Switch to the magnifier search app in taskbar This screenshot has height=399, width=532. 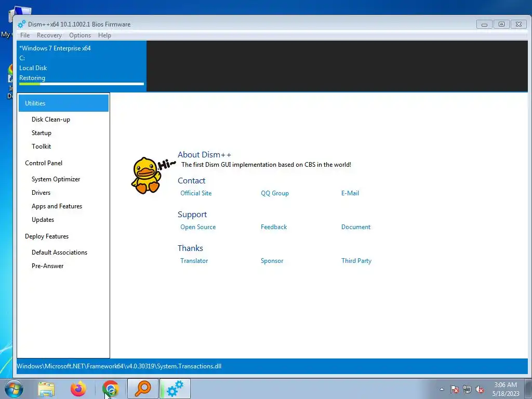click(143, 389)
